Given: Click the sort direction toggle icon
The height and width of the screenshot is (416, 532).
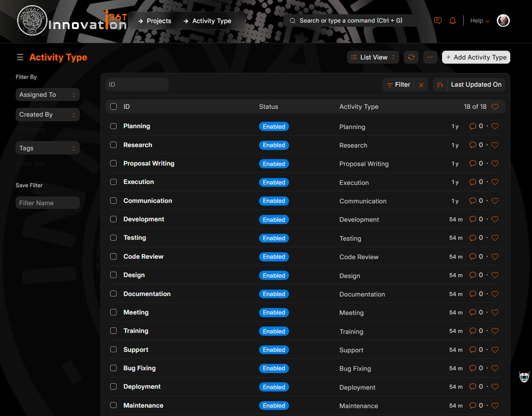Looking at the screenshot, I should coord(440,85).
